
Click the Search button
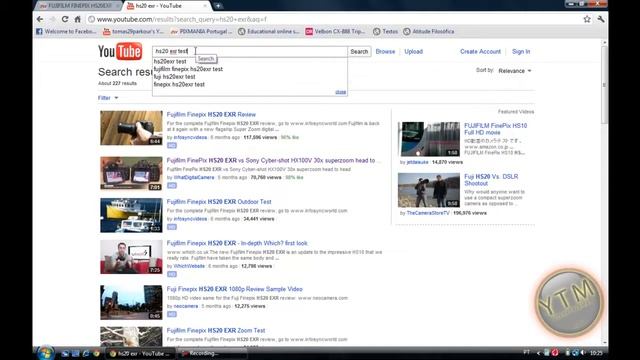click(x=359, y=51)
